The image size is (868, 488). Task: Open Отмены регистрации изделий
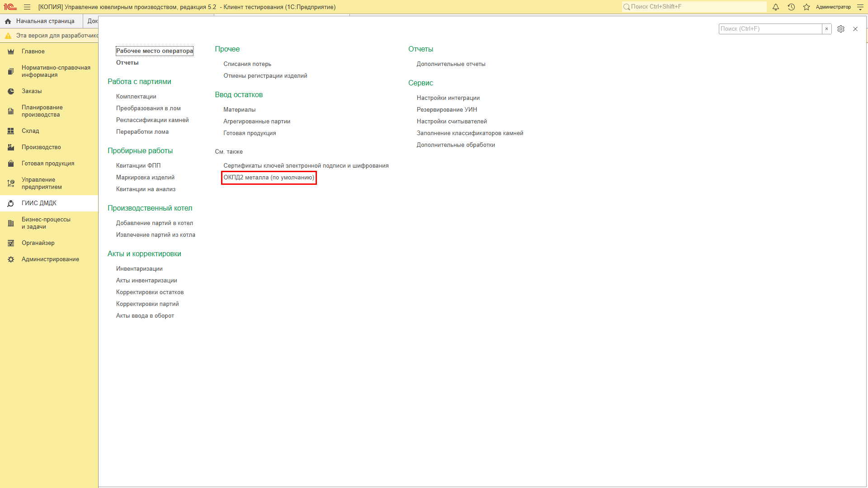[x=265, y=76]
